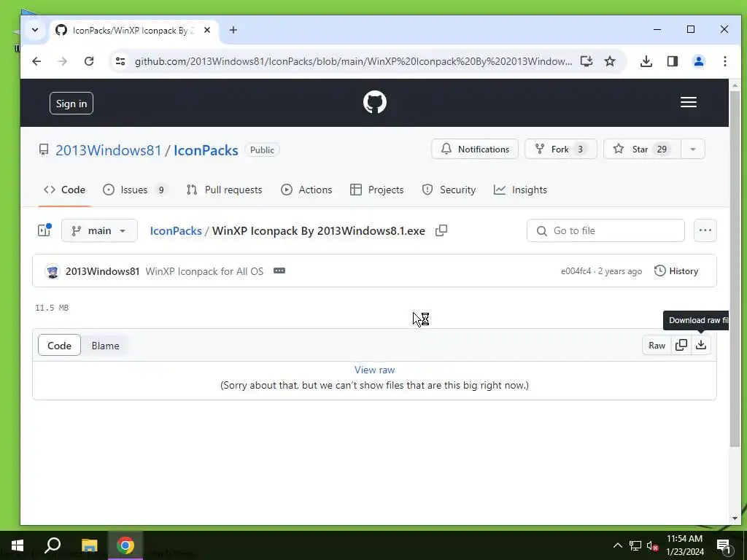Go back using browser back arrow
This screenshot has width=747, height=560.
tap(36, 61)
